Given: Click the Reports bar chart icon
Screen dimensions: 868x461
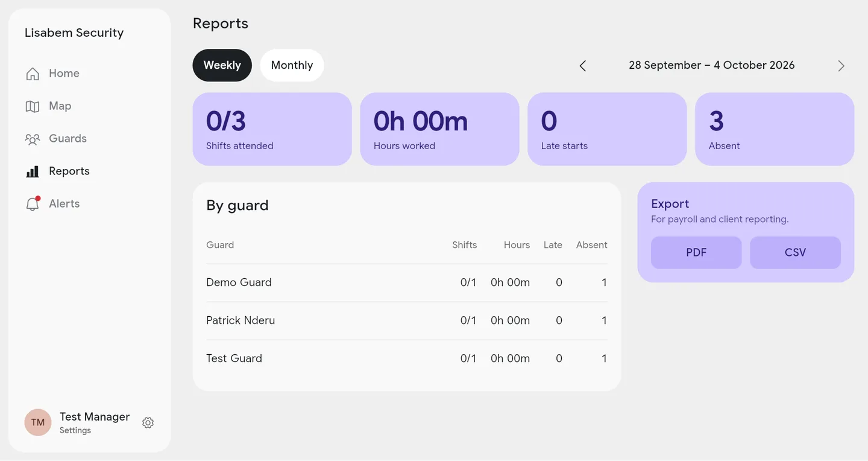Looking at the screenshot, I should (33, 171).
